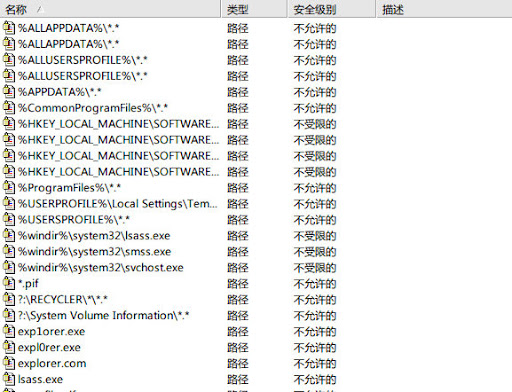512x392 pixels.
Task: Select the ?:\System Volume Information\*.* rule name
Action: [104, 315]
